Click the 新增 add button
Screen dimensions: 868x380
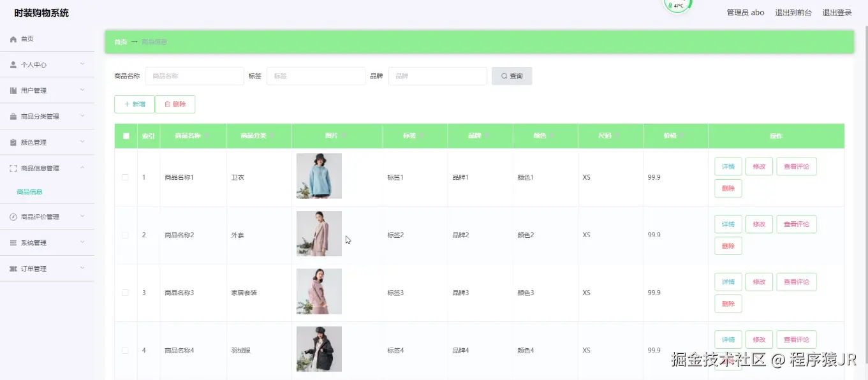pos(135,104)
